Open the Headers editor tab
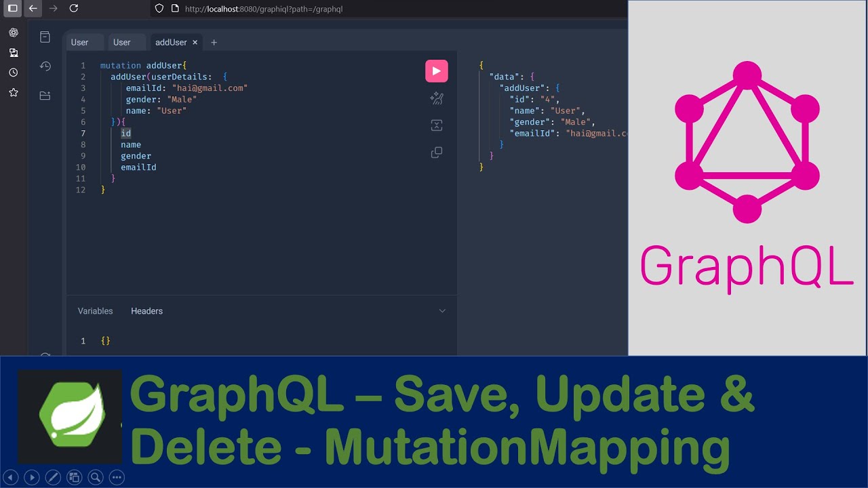 click(146, 311)
